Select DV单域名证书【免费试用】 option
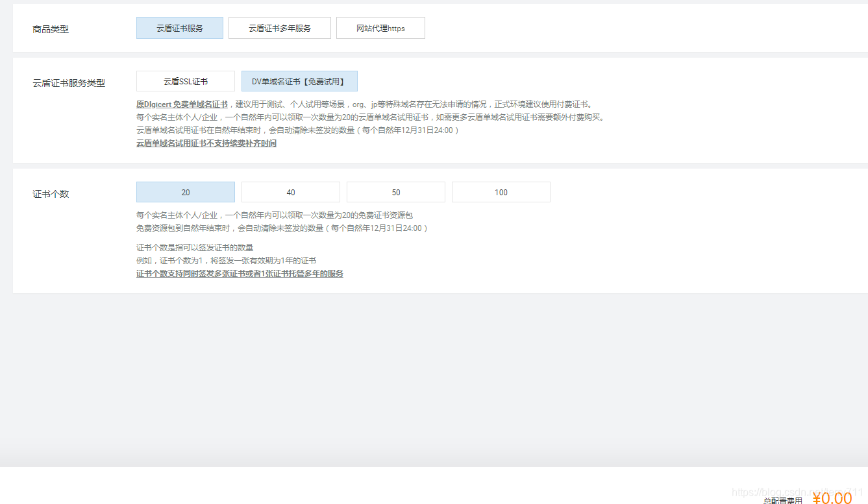The image size is (868, 504). pos(299,80)
